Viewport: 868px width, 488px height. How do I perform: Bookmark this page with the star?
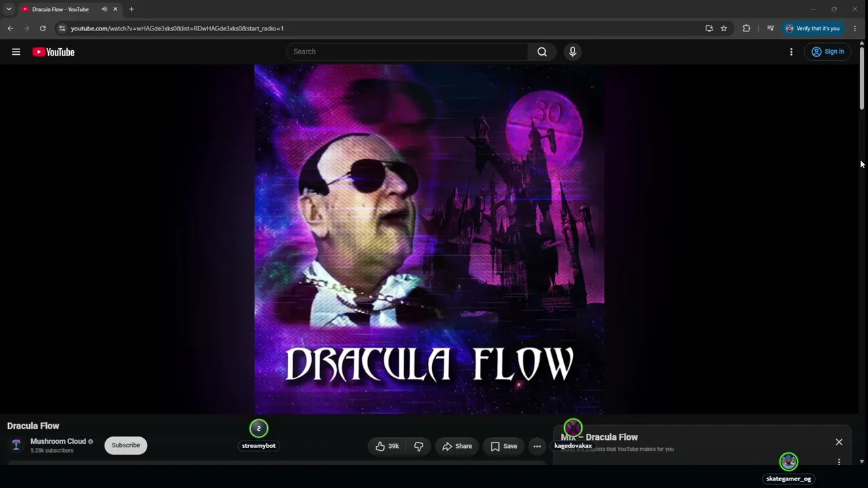pyautogui.click(x=724, y=28)
